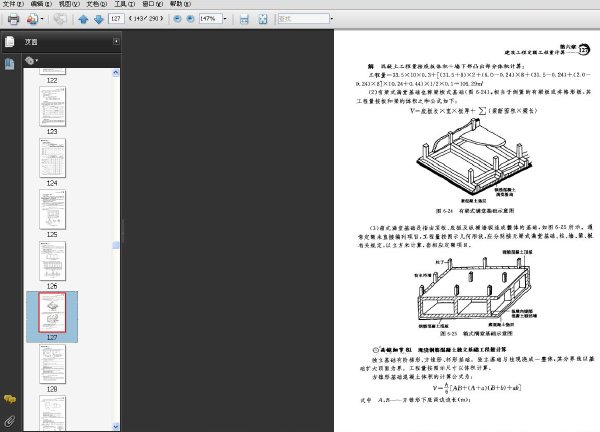Open the 文件 (File) menu

(13, 4)
